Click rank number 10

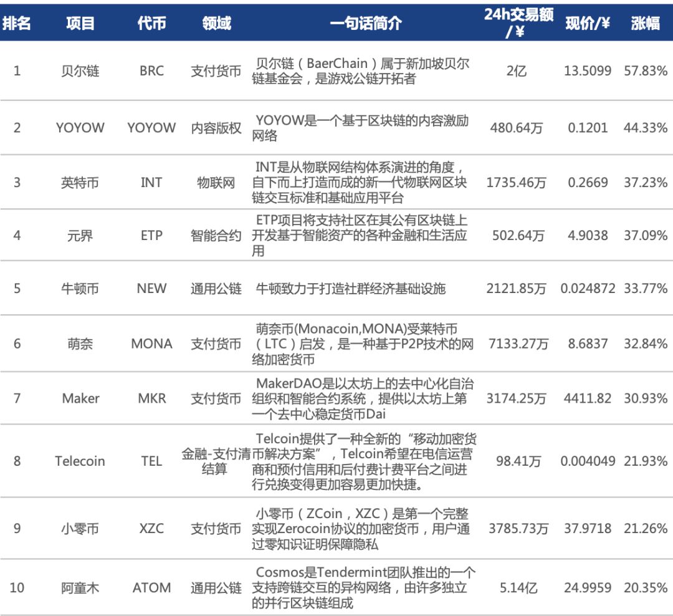pyautogui.click(x=17, y=587)
